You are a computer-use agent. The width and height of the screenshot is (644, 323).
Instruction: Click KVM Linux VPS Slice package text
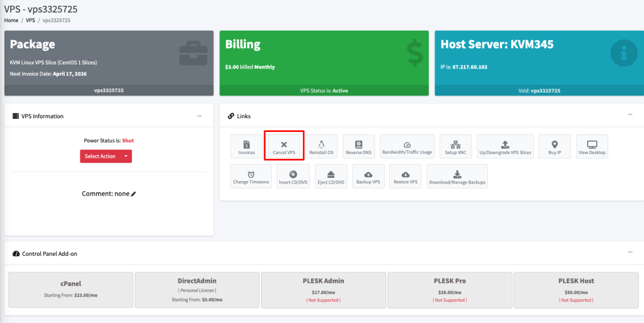click(53, 63)
